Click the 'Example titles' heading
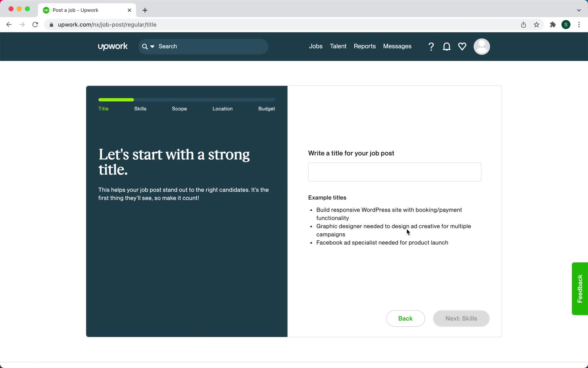Screen dimensions: 588x368 pos(327,197)
